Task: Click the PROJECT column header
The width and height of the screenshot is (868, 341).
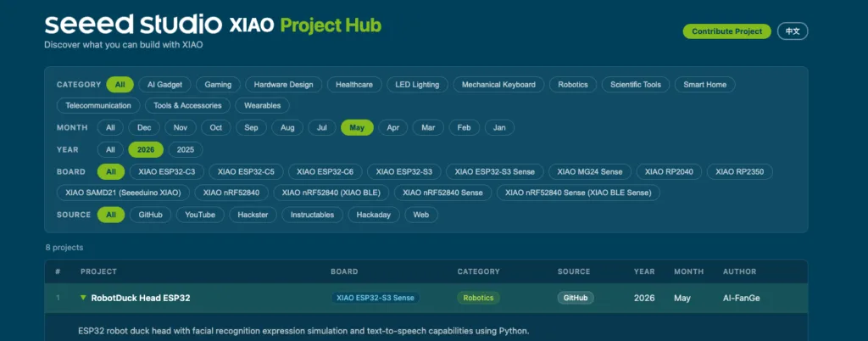Action: click(x=98, y=271)
